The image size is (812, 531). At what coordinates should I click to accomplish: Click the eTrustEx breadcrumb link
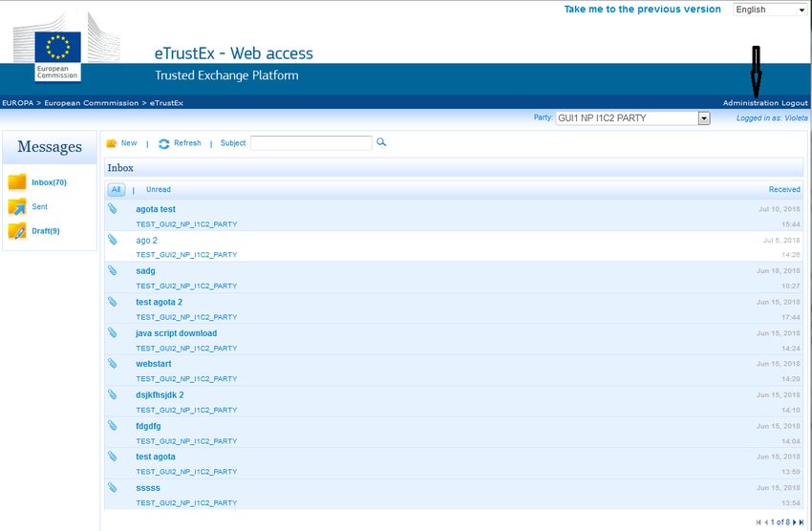click(x=166, y=103)
